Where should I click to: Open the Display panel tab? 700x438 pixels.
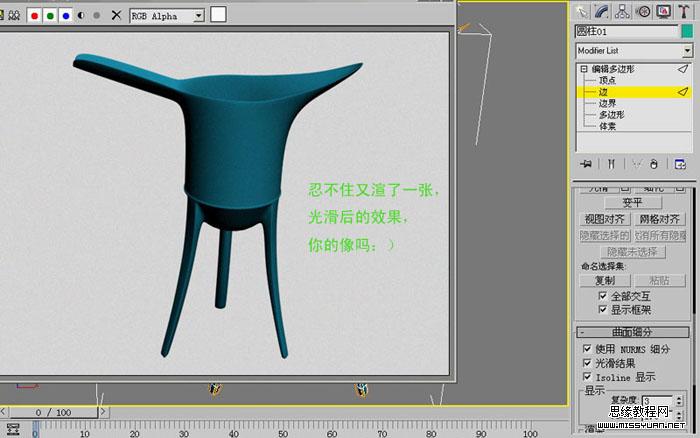(x=664, y=12)
